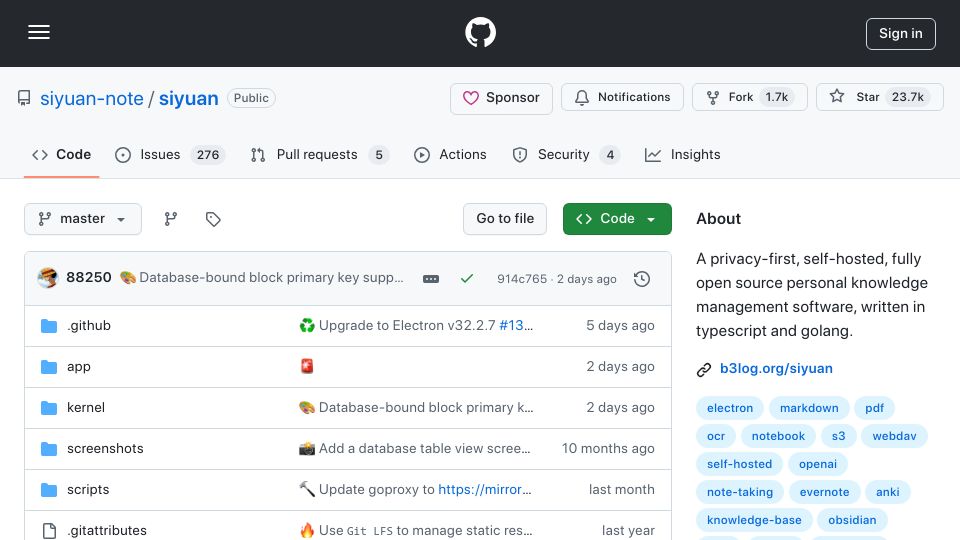Select the notebook topic tag
960x540 pixels.
pos(778,437)
